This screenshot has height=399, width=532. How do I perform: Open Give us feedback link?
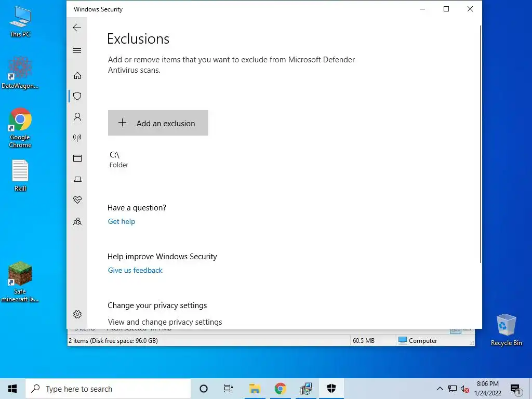click(135, 270)
